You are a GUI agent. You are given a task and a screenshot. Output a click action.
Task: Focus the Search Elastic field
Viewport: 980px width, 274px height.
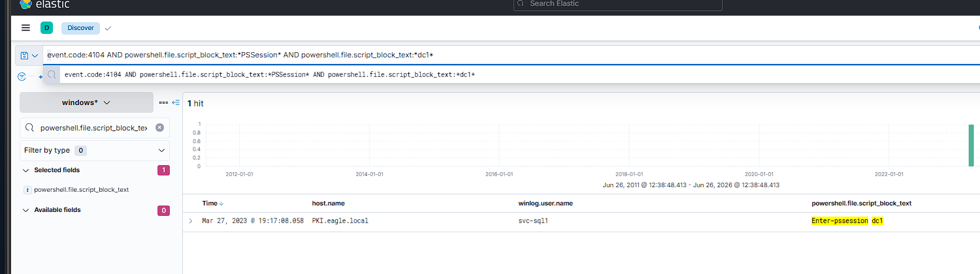[617, 4]
